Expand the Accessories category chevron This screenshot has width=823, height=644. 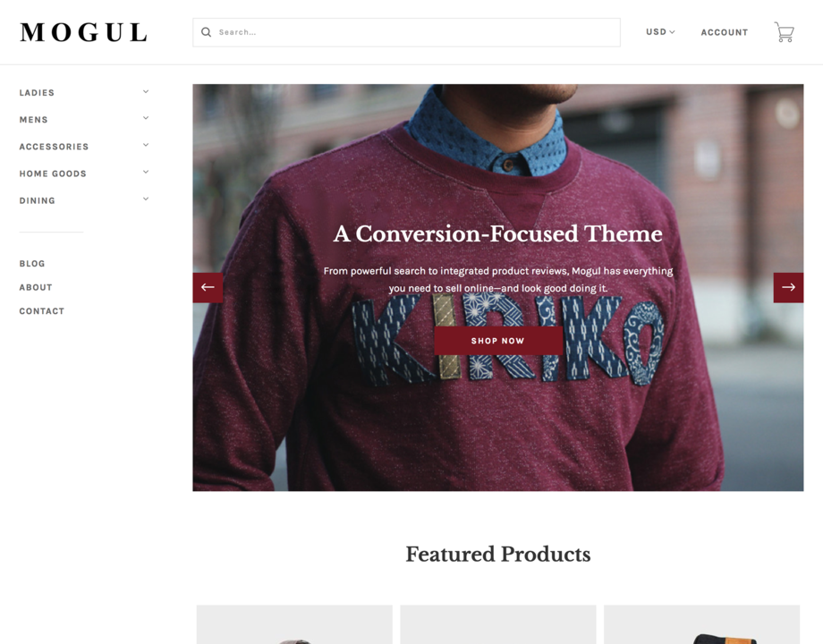[x=146, y=145]
